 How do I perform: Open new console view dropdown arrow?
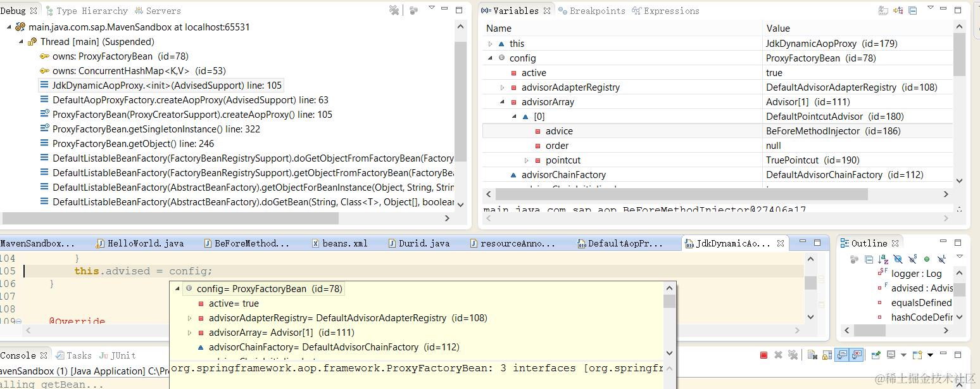[x=931, y=355]
